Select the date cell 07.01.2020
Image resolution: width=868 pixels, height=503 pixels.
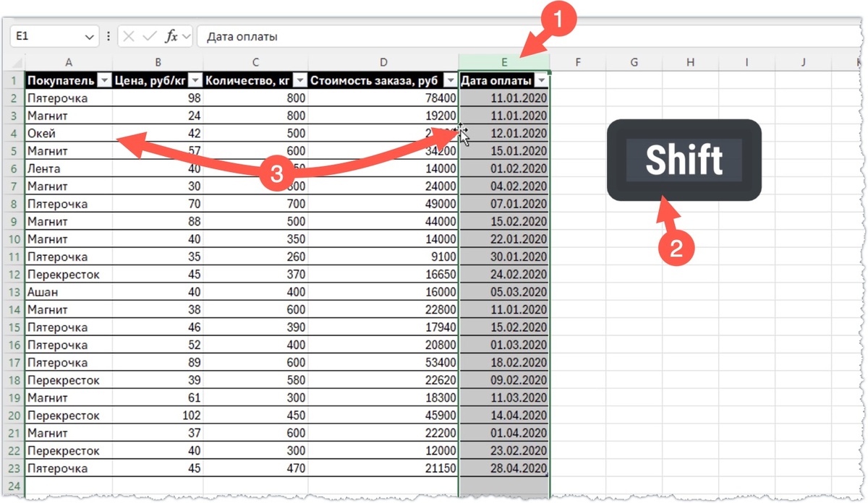pyautogui.click(x=504, y=204)
